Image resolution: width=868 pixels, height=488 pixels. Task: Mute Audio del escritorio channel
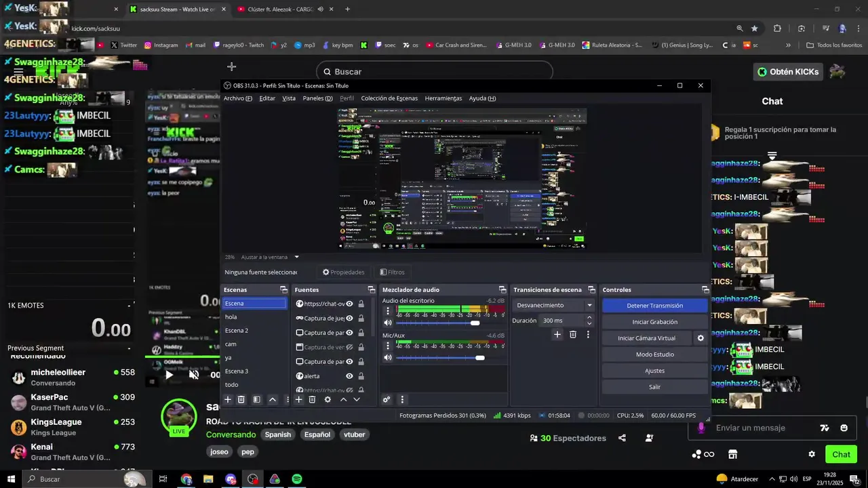[388, 323]
